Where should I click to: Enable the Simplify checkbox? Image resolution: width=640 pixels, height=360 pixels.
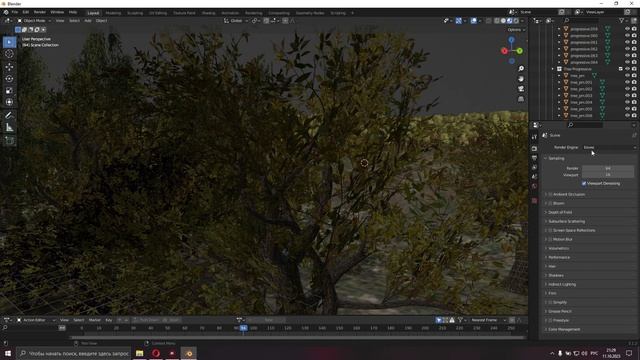point(550,302)
